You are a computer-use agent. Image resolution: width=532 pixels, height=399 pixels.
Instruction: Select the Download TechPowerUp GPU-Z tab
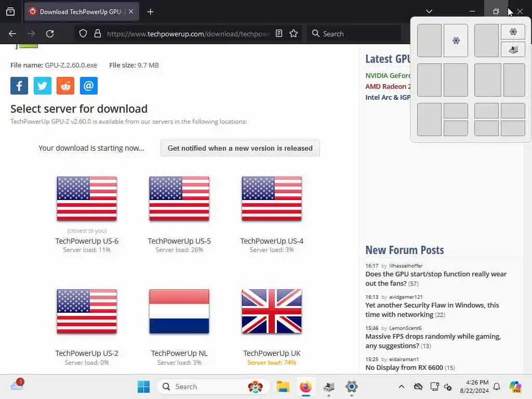82,12
